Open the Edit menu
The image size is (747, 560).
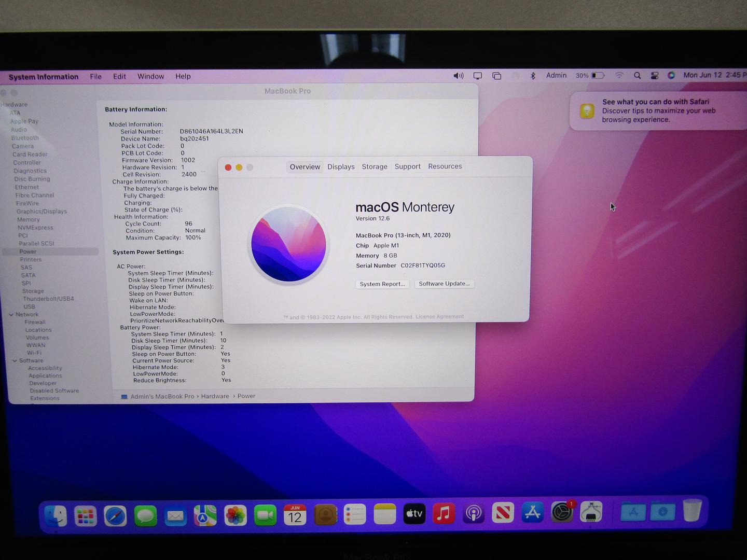120,76
